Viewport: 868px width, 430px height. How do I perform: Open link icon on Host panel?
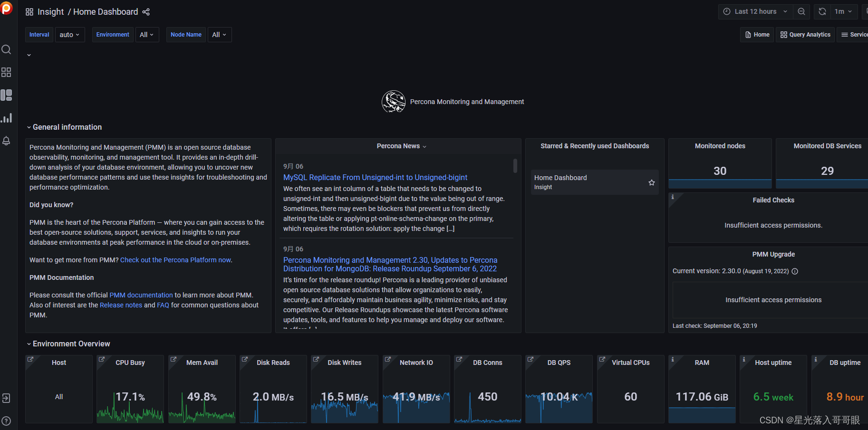click(x=30, y=359)
